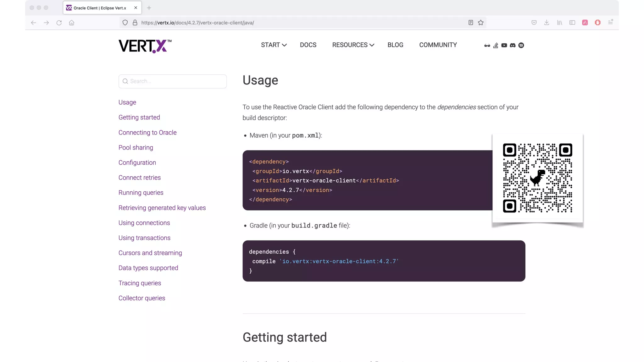
Task: View site security lock info
Action: [x=135, y=23]
